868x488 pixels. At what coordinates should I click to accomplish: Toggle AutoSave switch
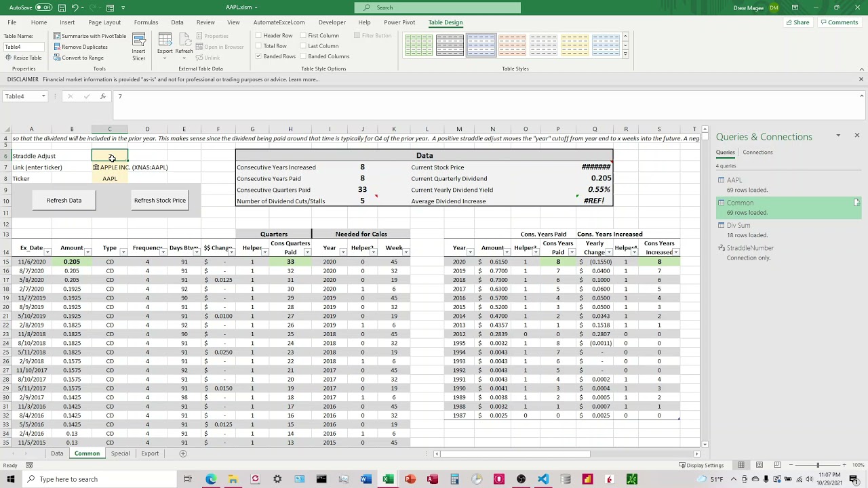43,7
